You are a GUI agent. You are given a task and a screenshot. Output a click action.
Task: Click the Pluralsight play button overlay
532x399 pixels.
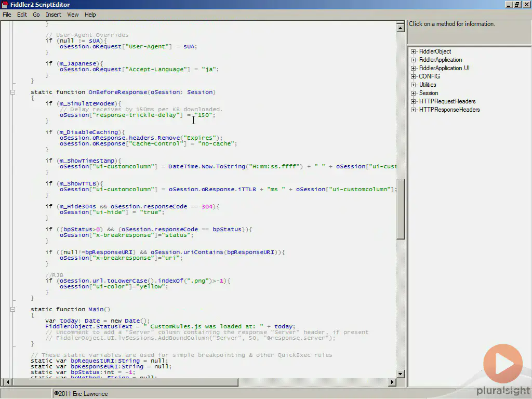(x=503, y=364)
